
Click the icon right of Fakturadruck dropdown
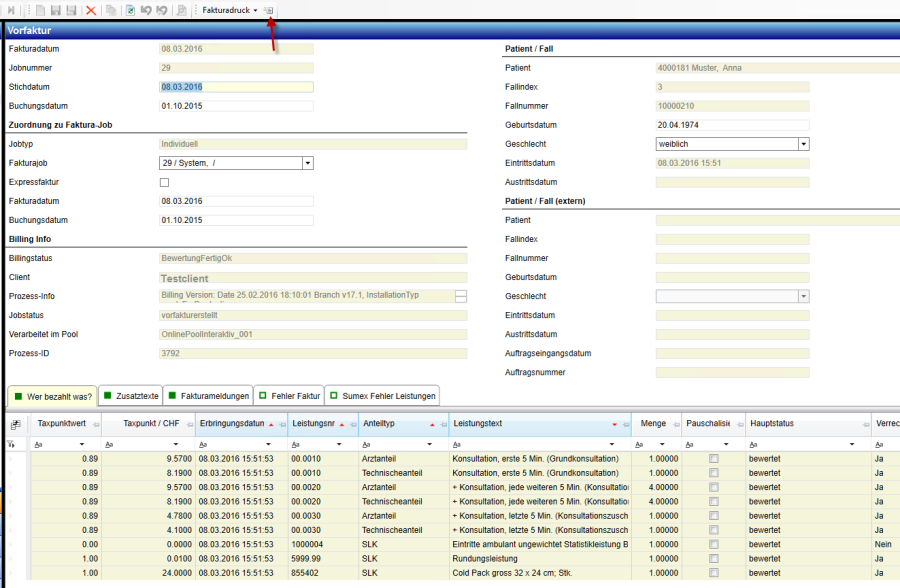269,10
